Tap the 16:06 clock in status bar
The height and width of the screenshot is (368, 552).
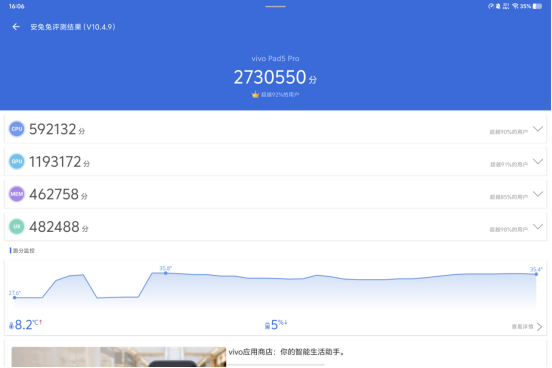pos(17,6)
